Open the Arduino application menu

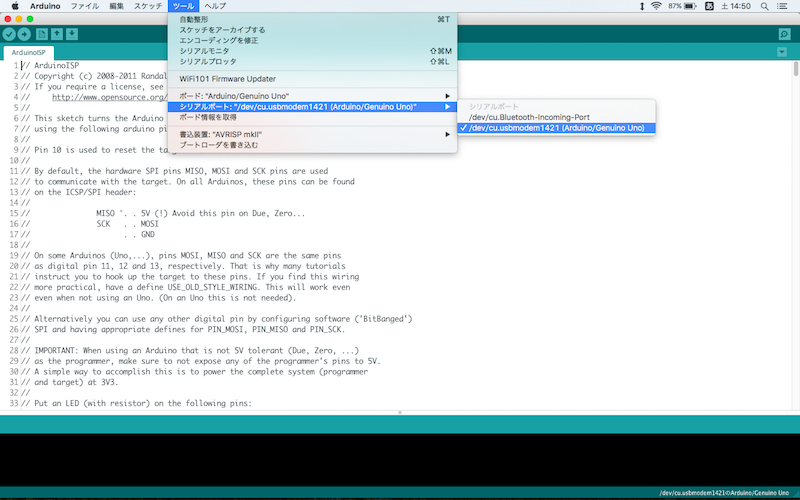(45, 6)
